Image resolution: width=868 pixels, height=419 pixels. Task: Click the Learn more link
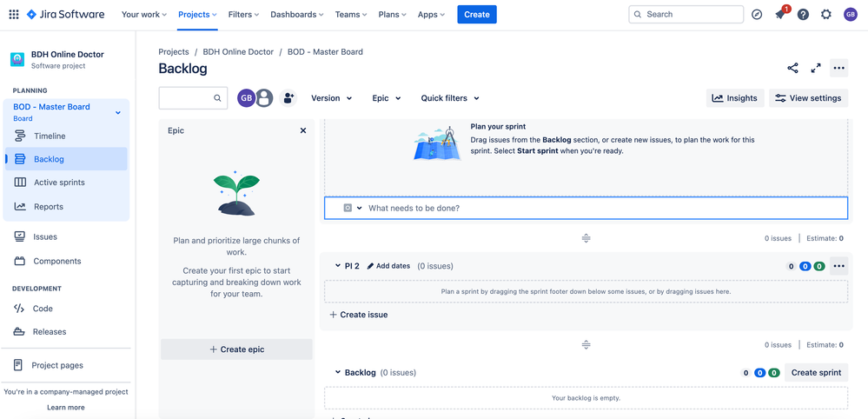[66, 408]
